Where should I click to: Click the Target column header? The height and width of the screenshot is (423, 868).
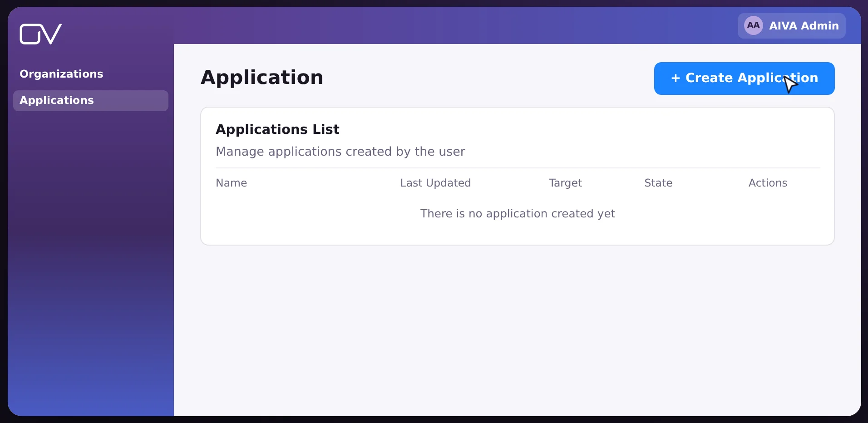click(x=565, y=183)
